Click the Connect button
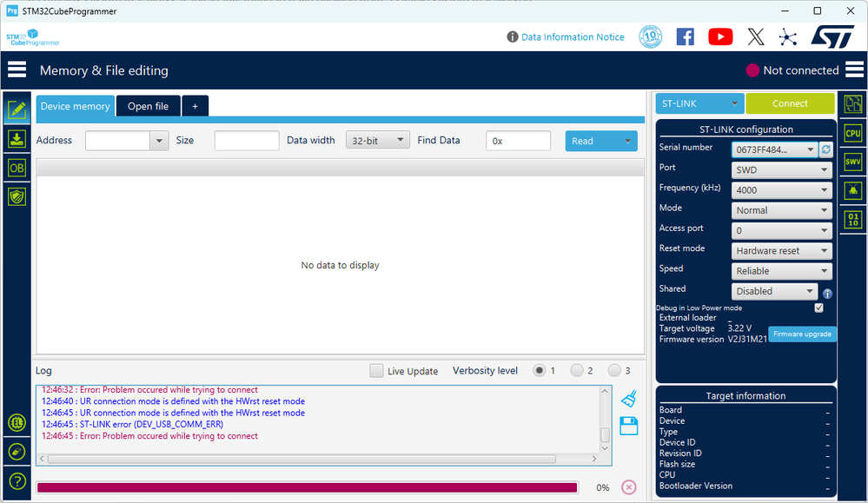 (x=790, y=103)
